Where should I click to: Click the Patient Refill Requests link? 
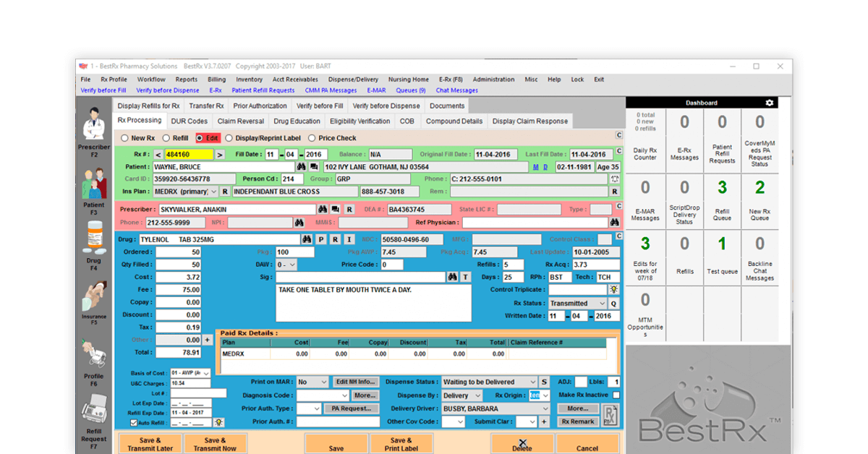click(263, 90)
